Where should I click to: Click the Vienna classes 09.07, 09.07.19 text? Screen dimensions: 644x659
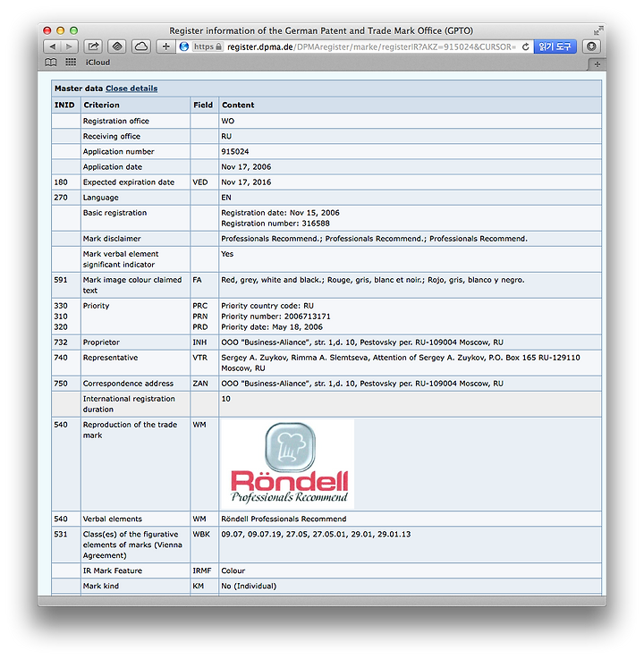[x=316, y=534]
